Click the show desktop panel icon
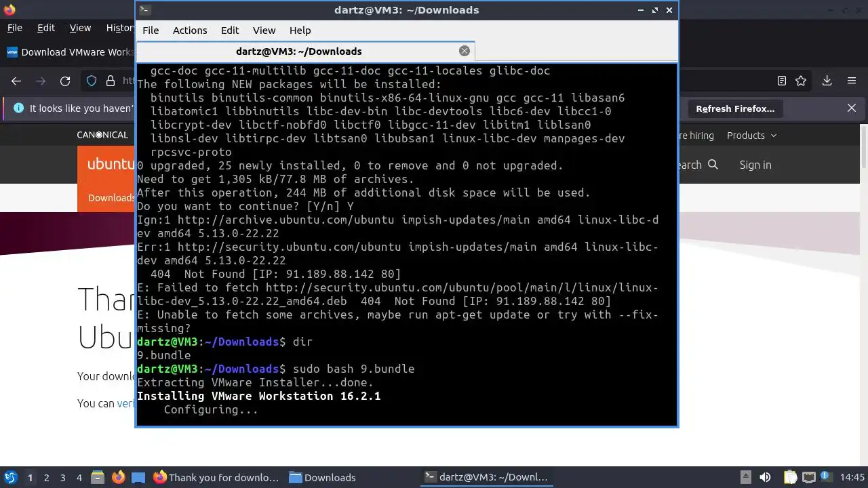The height and width of the screenshot is (488, 868). coord(138,477)
